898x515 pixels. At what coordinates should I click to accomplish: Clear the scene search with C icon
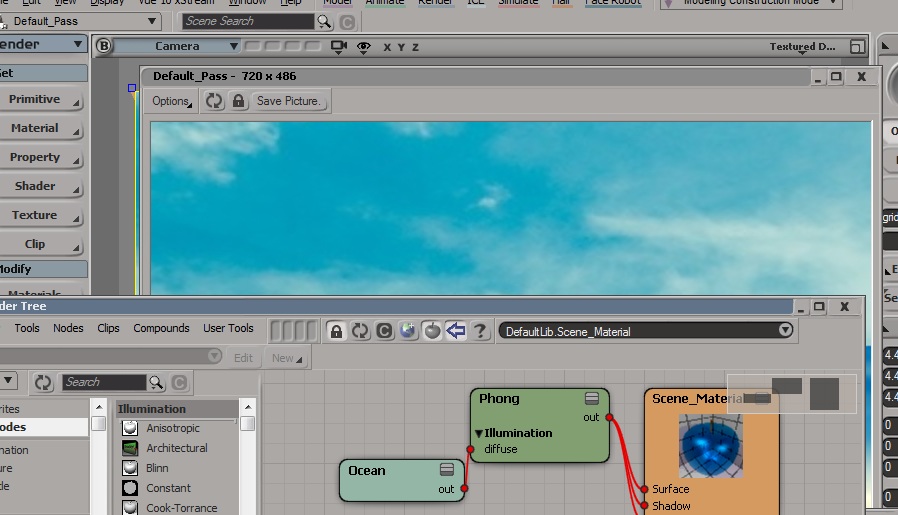pos(347,22)
